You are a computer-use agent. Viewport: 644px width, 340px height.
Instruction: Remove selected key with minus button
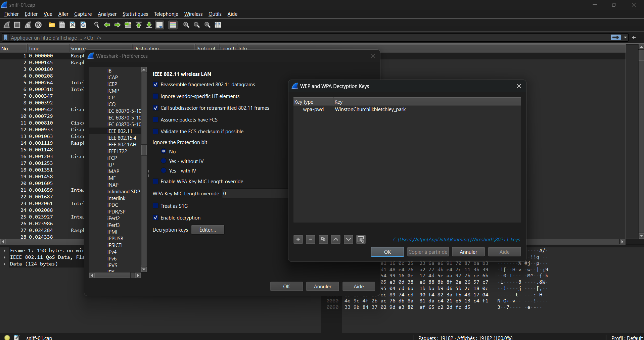click(311, 239)
